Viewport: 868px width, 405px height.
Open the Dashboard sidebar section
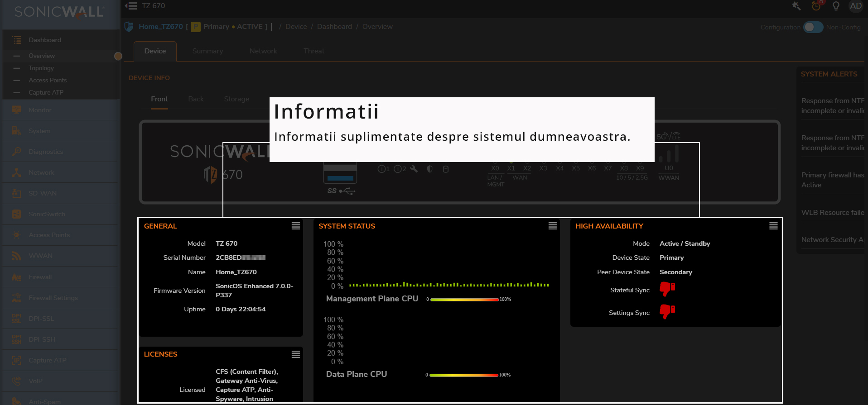pos(61,40)
